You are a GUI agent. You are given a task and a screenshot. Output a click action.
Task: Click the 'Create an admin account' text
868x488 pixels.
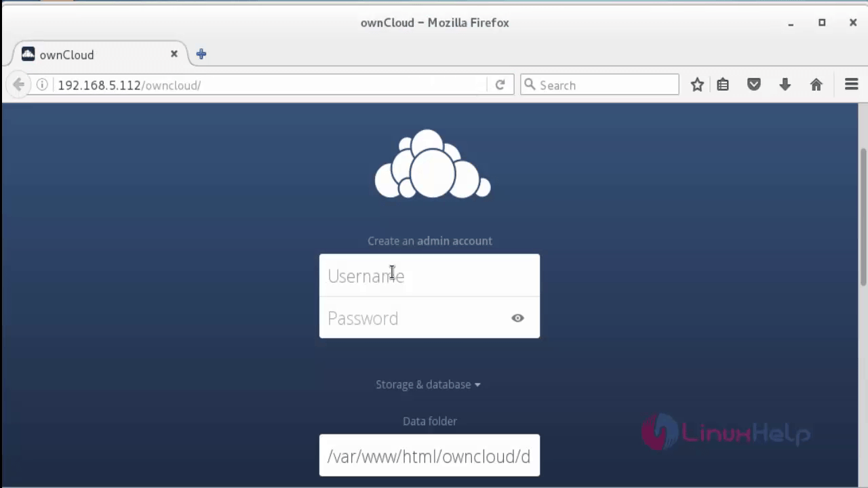pos(430,241)
